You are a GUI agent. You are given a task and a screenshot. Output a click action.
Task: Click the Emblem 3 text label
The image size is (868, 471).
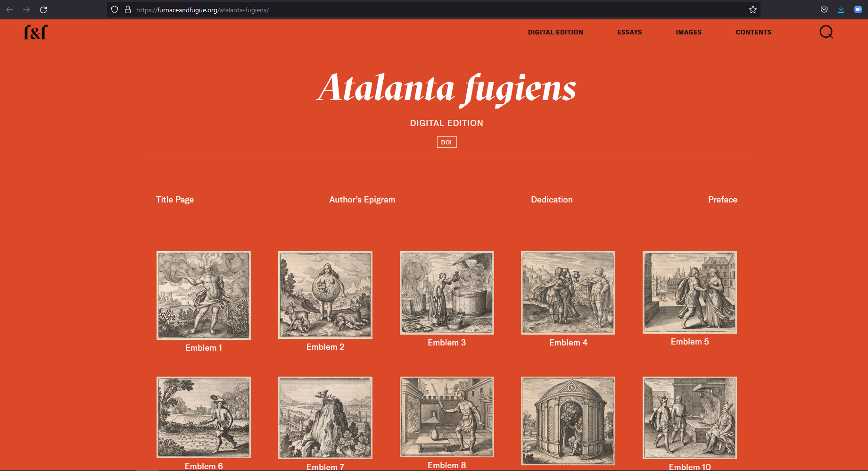[447, 343]
